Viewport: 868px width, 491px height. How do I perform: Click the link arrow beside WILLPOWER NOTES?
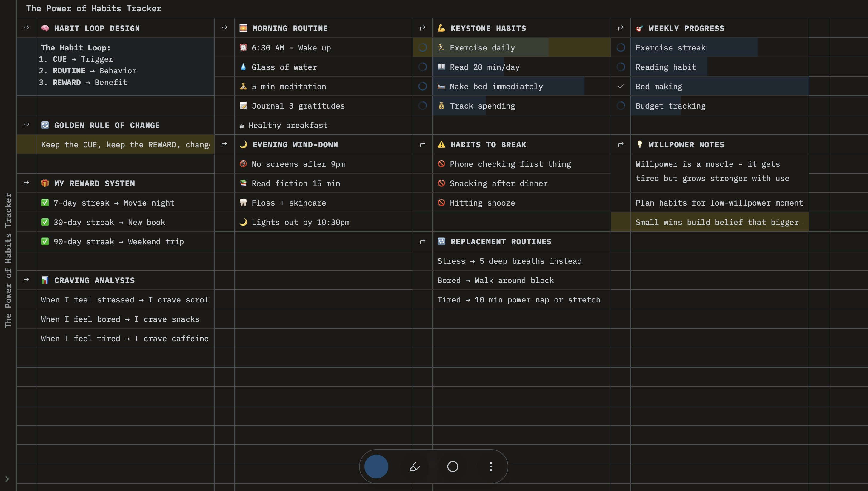pyautogui.click(x=621, y=144)
